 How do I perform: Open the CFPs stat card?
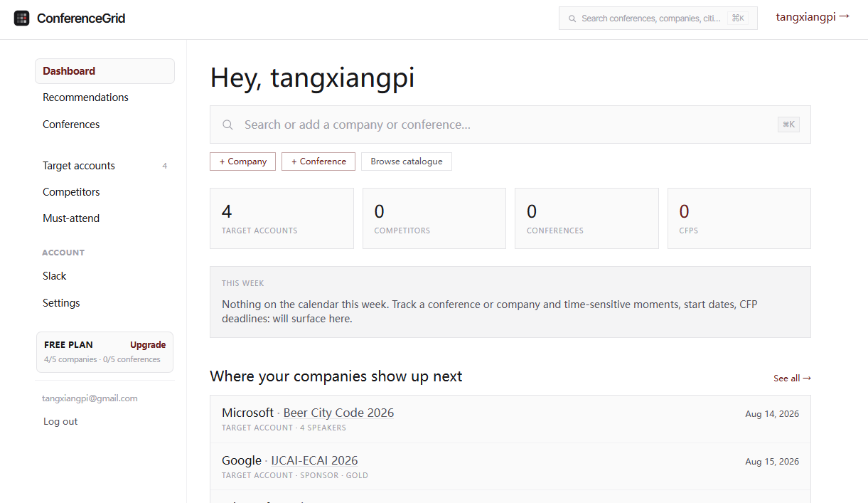point(739,218)
